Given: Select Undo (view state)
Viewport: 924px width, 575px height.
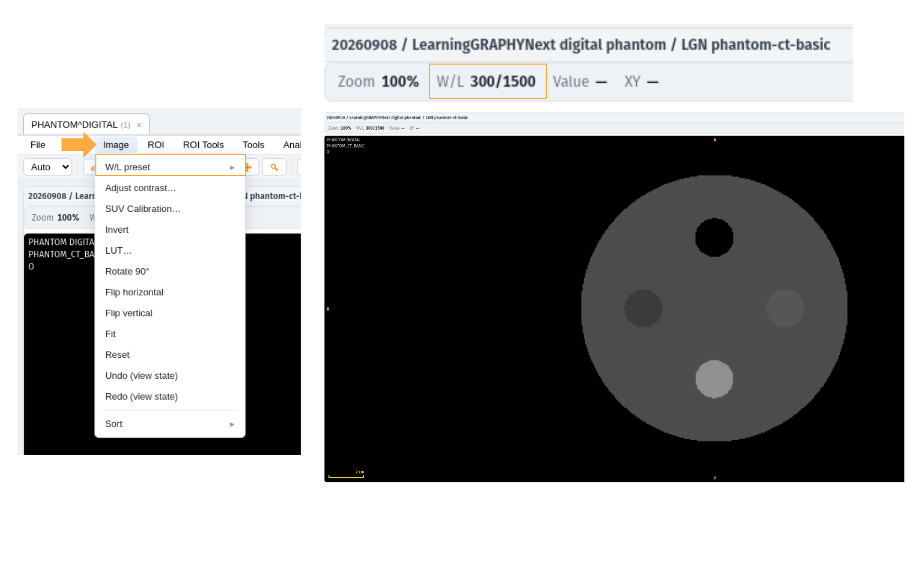Looking at the screenshot, I should click(170, 376).
